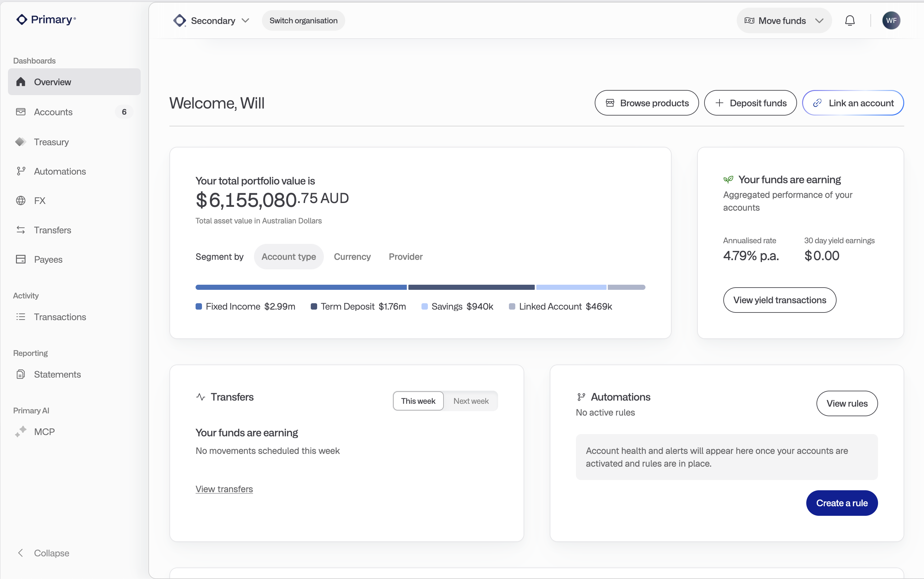Segment portfolio by Currency
Image resolution: width=924 pixels, height=579 pixels.
tap(352, 257)
